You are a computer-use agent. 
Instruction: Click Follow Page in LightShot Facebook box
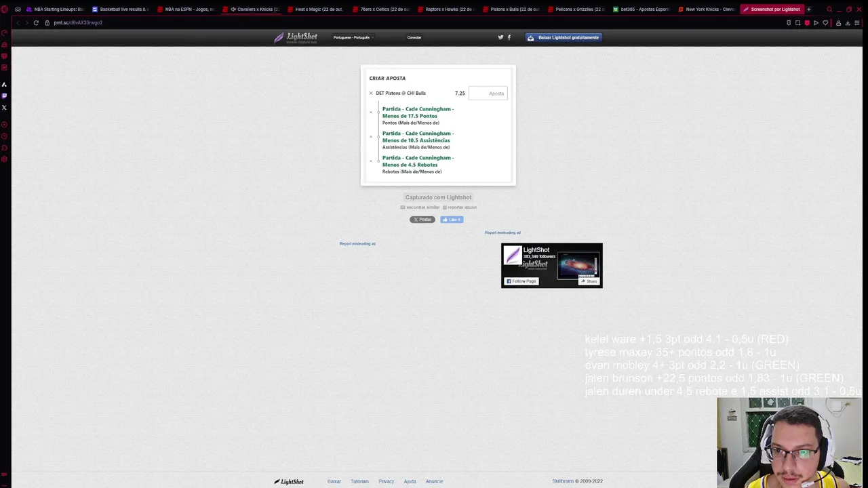point(521,281)
